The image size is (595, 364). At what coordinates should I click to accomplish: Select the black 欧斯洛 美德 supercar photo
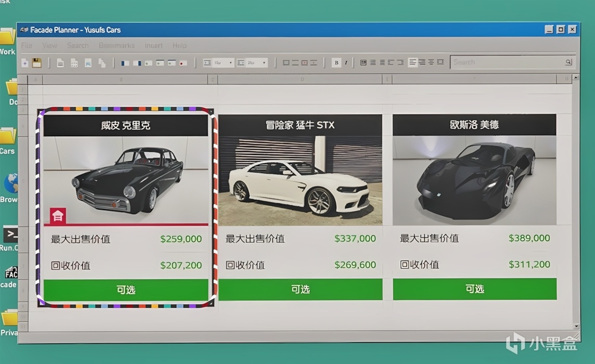pos(474,180)
